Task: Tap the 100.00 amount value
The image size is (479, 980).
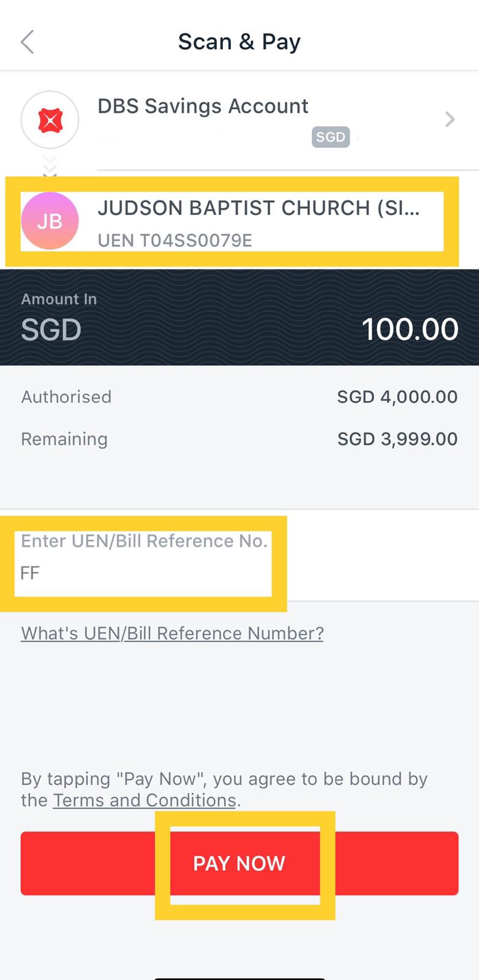Action: (x=410, y=330)
